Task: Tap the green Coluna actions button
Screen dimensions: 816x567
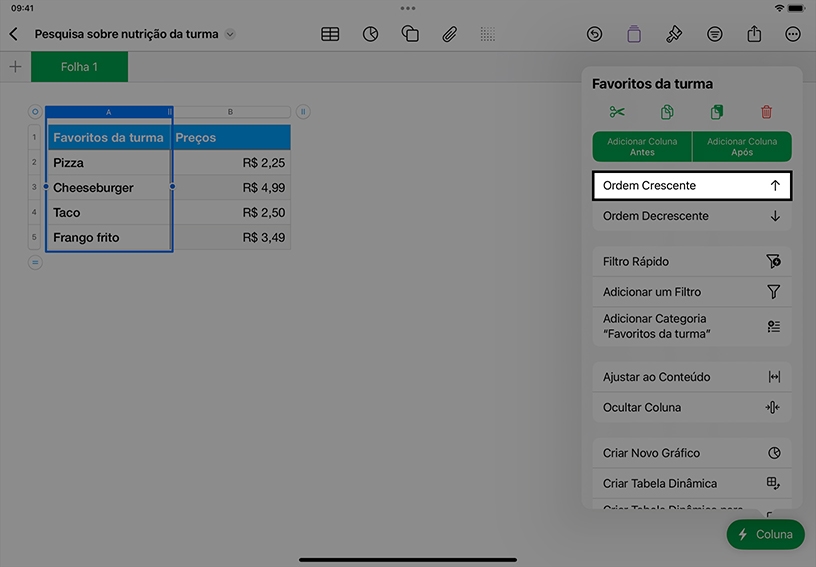Action: click(x=766, y=534)
